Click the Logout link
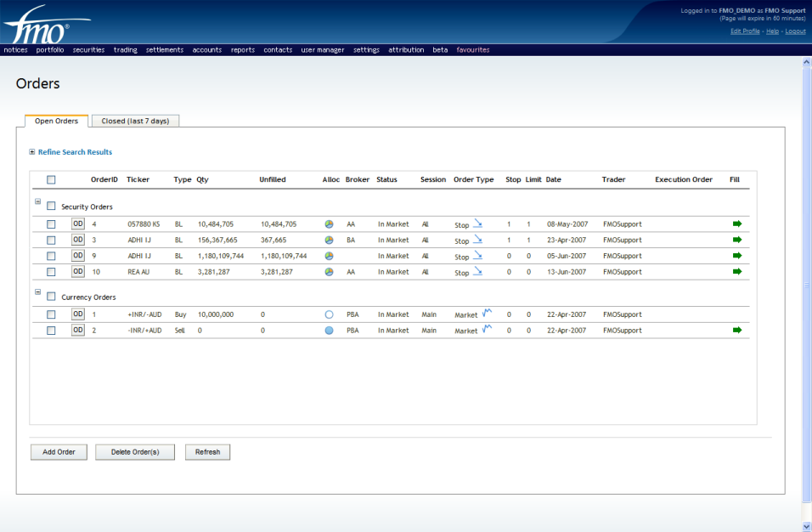Viewport: 812px width, 532px height. tap(795, 31)
